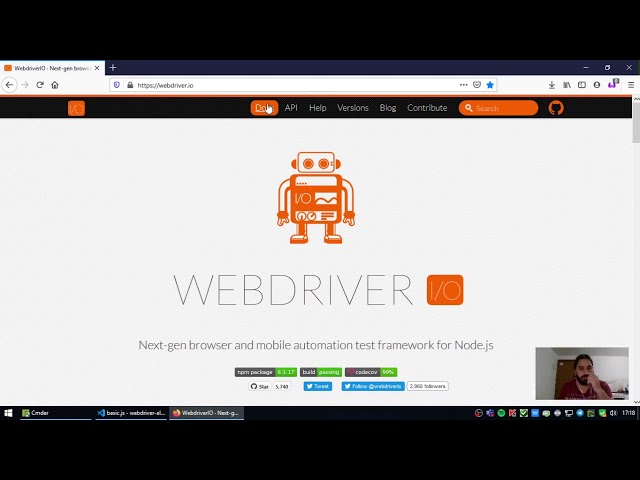Click the purple extension icon in the toolbar
The width and height of the screenshot is (640, 480).
(612, 84)
